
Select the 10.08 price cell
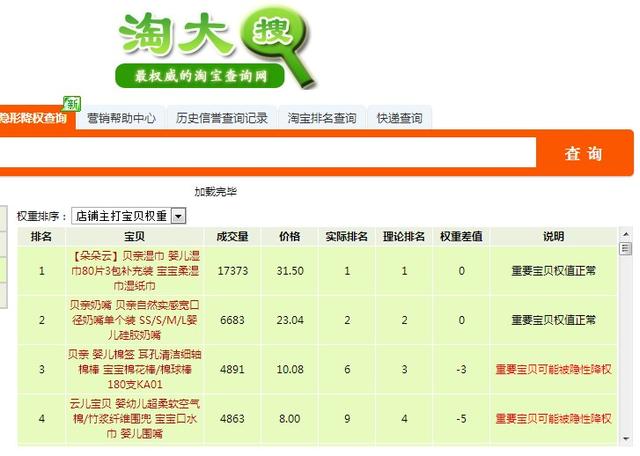[290, 369]
